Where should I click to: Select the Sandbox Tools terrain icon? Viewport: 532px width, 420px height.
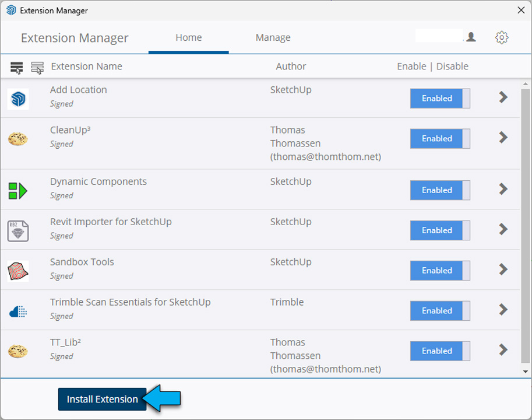point(18,271)
